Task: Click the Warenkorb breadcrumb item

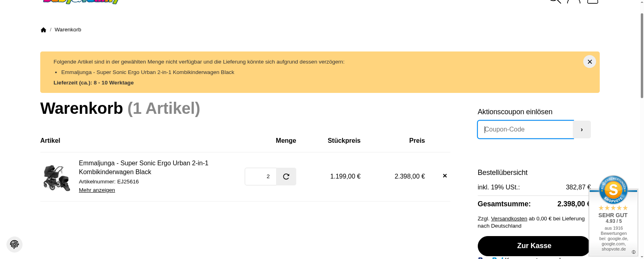Action: click(x=68, y=30)
